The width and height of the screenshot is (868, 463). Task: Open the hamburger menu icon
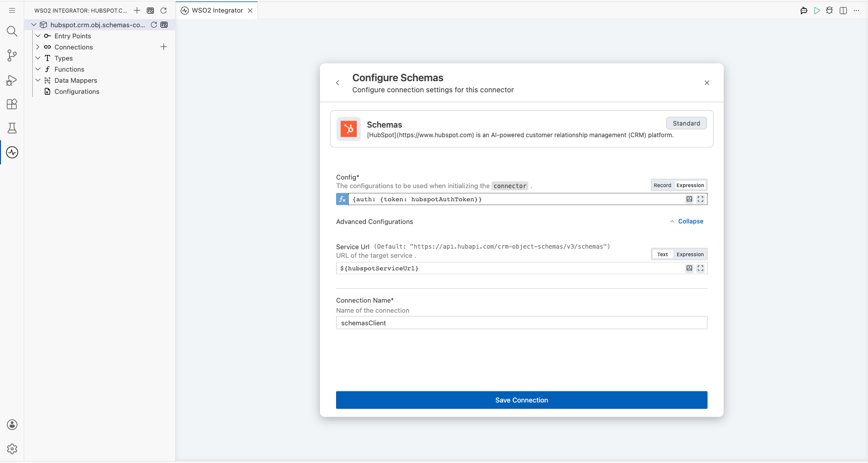(x=12, y=10)
